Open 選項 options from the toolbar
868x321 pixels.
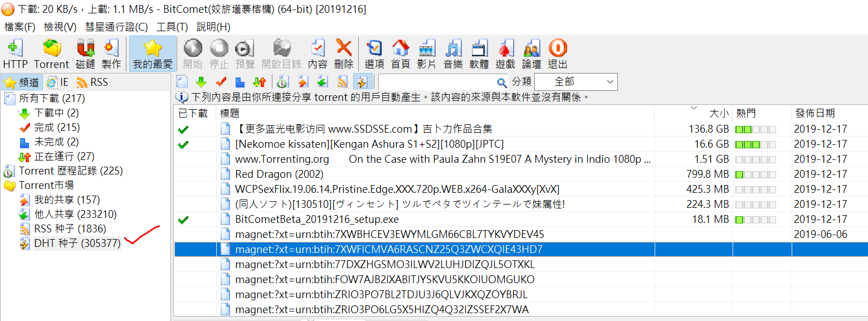(x=374, y=54)
